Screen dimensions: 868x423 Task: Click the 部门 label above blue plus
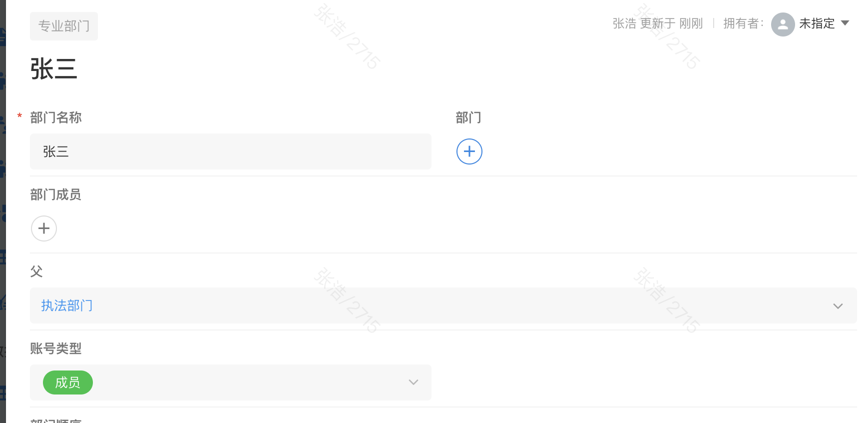pos(468,117)
